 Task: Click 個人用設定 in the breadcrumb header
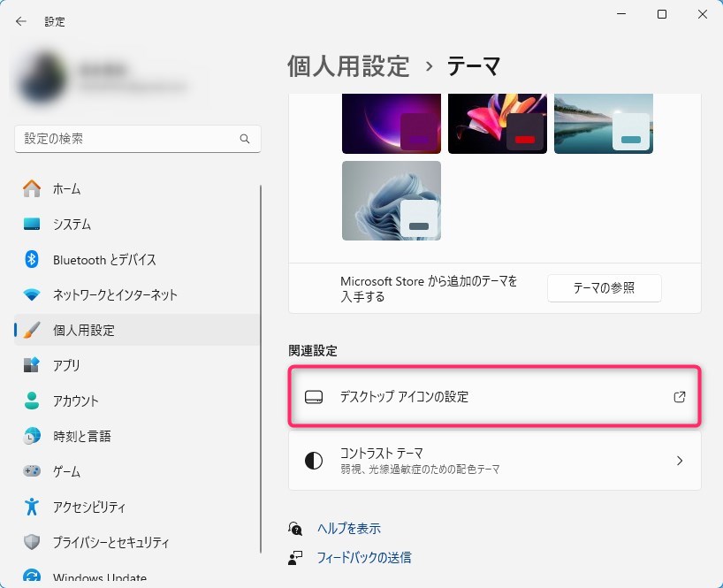[x=348, y=65]
